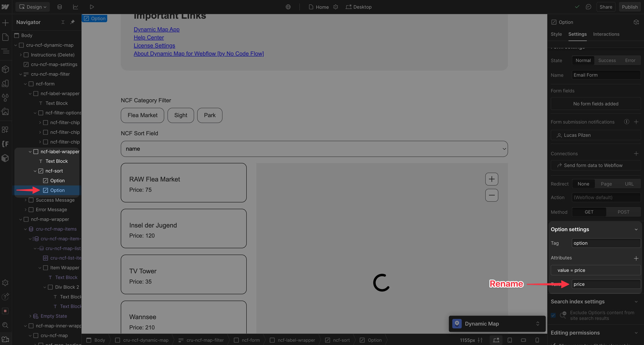Expand Error Message in Navigator
This screenshot has width=644, height=345.
coord(25,210)
